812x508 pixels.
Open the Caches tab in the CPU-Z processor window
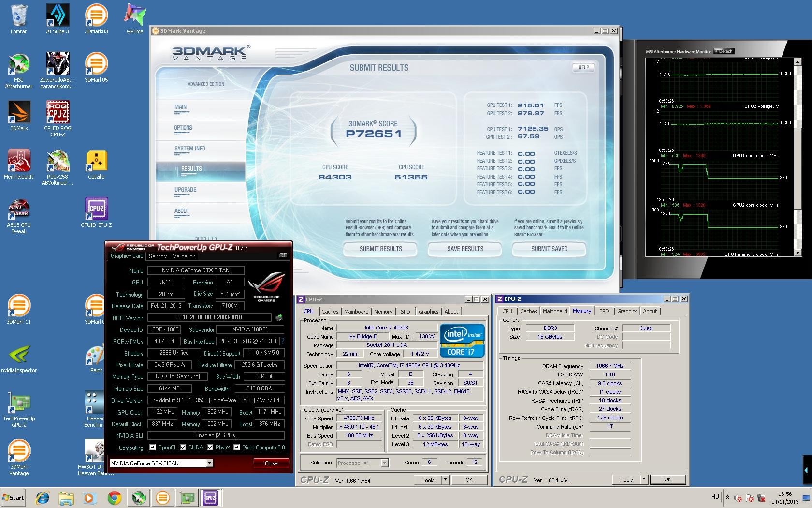click(x=330, y=312)
